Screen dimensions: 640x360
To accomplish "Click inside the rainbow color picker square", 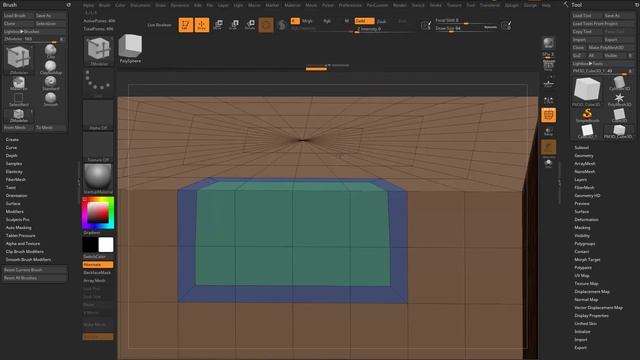I will pos(98,212).
